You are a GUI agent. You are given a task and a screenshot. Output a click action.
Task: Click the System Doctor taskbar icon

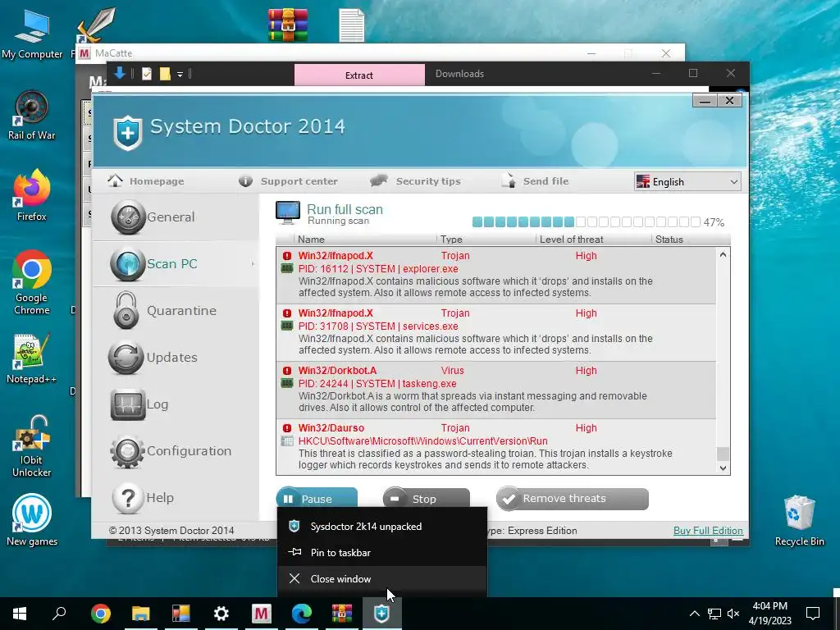(x=381, y=614)
